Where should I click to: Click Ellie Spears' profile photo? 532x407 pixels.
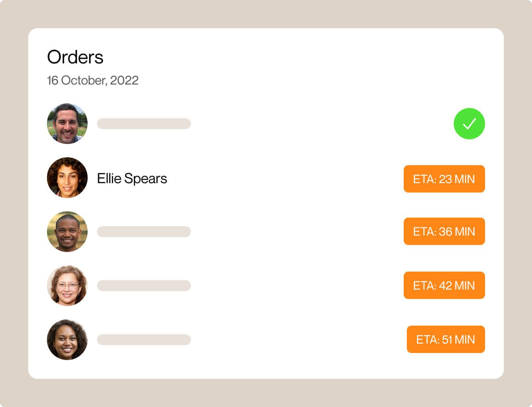tap(67, 178)
